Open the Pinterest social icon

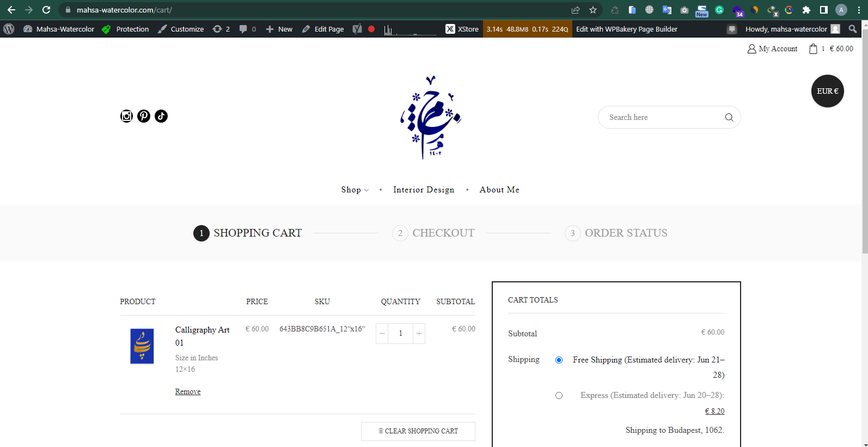[x=144, y=116]
